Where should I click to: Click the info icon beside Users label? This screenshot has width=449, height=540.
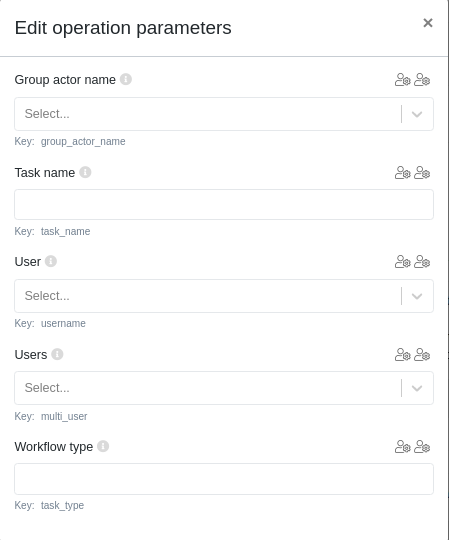[57, 354]
